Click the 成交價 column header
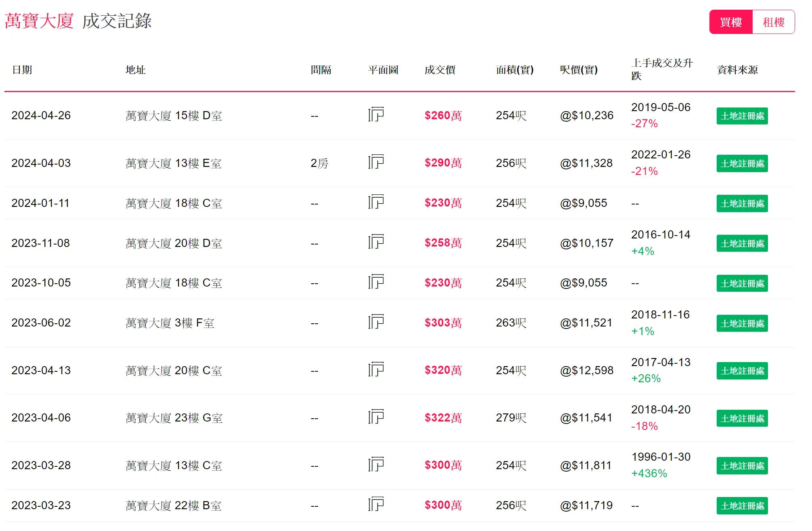Viewport: 812px width, 531px height. click(x=440, y=70)
